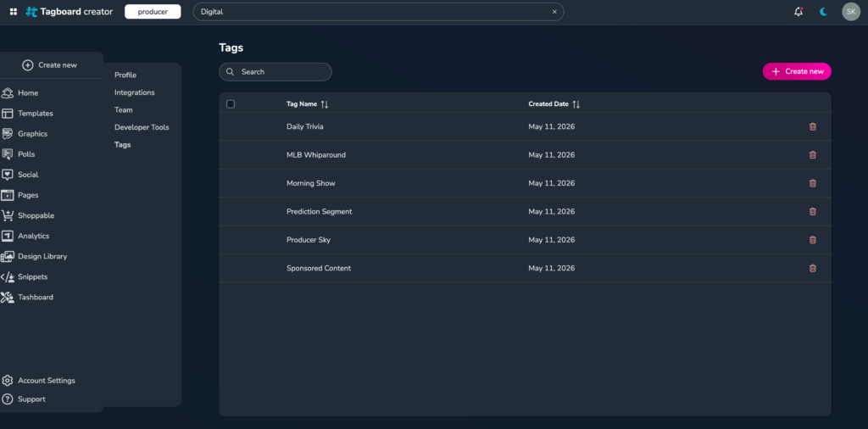Screen dimensions: 868x429
Task: Delete the Daily Trivia tag
Action: click(813, 127)
